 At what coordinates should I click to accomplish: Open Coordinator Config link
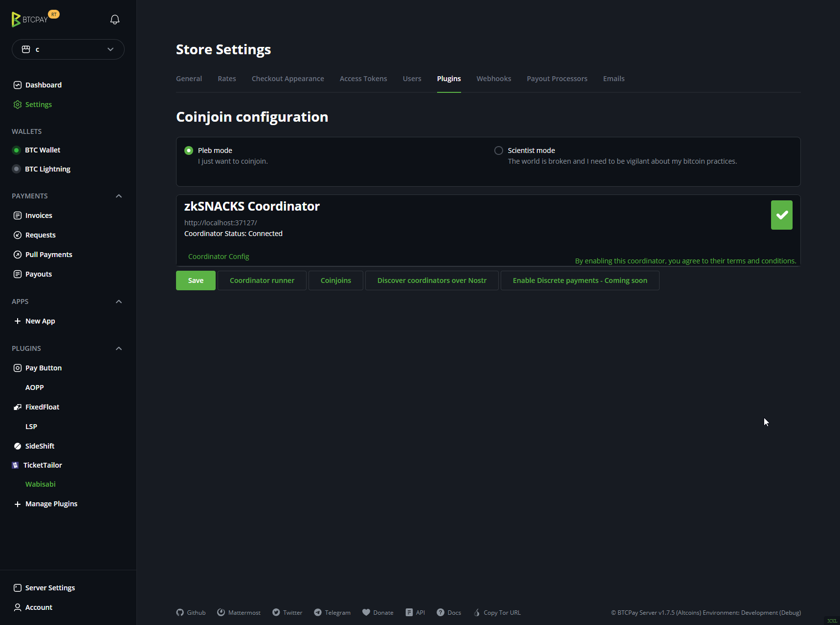click(x=219, y=257)
